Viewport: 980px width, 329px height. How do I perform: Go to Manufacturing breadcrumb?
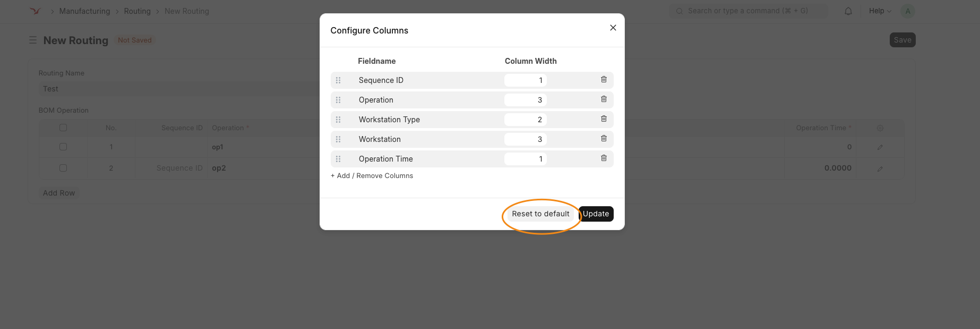pyautogui.click(x=85, y=11)
